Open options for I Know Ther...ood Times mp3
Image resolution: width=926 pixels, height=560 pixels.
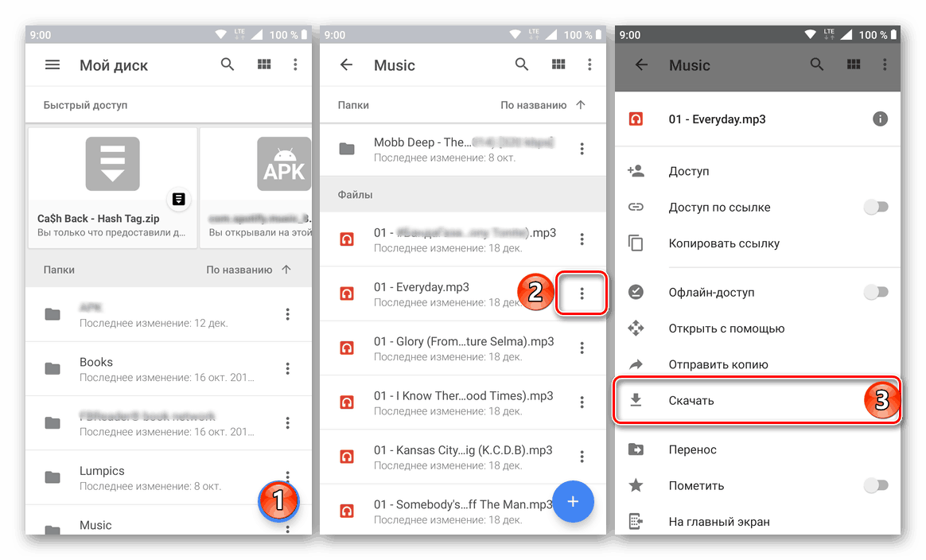[582, 402]
